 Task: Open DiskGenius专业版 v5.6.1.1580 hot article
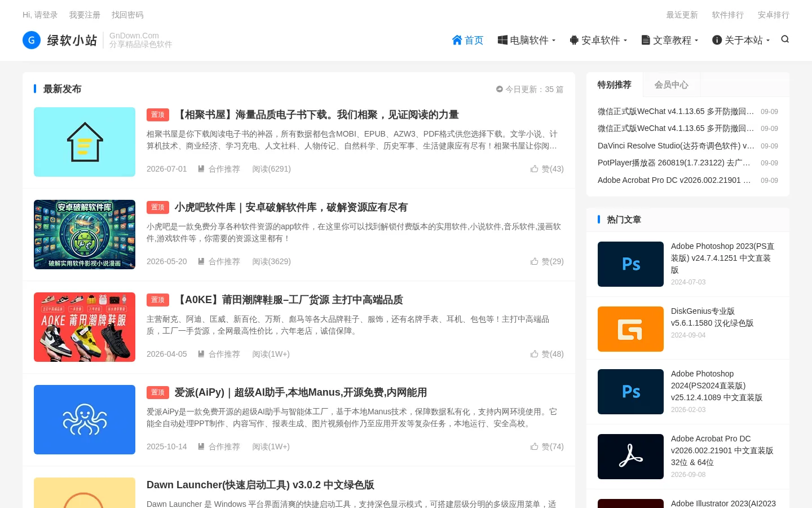pyautogui.click(x=712, y=317)
